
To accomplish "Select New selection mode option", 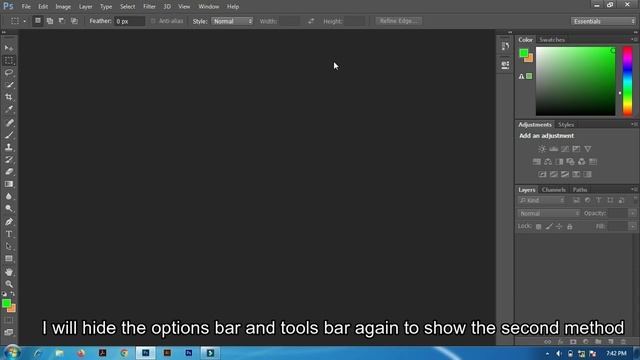I will tap(38, 21).
